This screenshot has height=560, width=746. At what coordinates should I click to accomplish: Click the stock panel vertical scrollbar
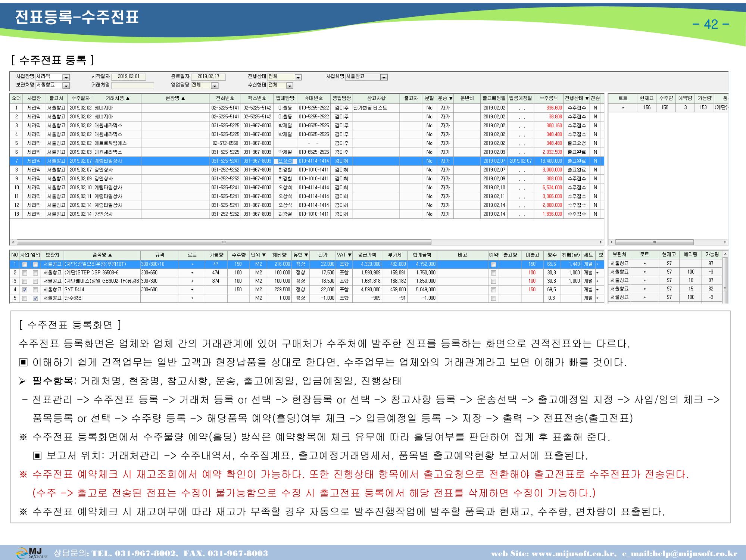tap(725, 280)
